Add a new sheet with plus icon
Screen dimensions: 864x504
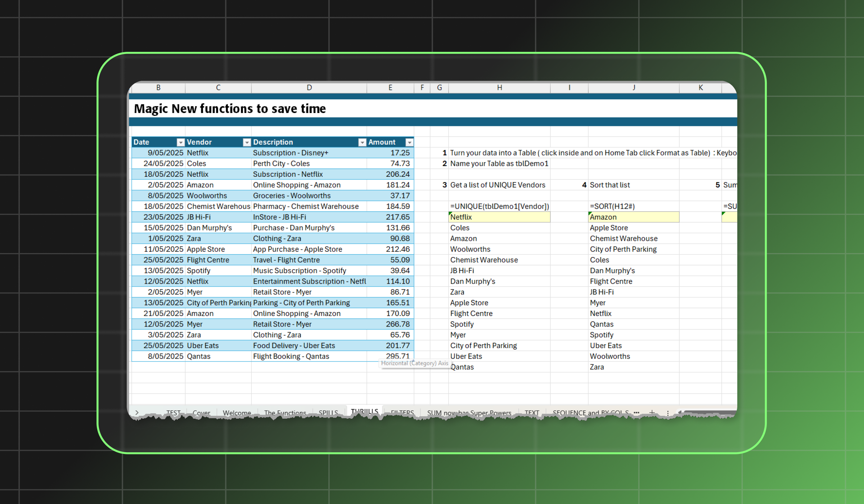click(x=652, y=413)
